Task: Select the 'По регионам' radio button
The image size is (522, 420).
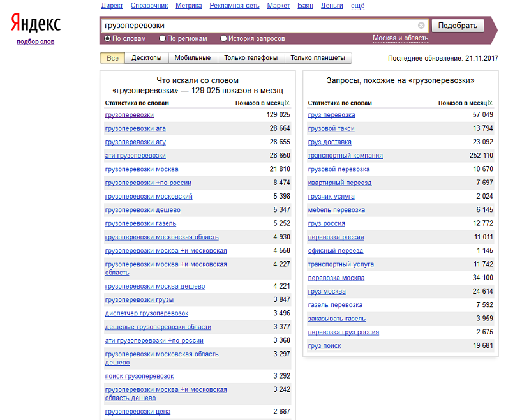Action: tap(163, 39)
